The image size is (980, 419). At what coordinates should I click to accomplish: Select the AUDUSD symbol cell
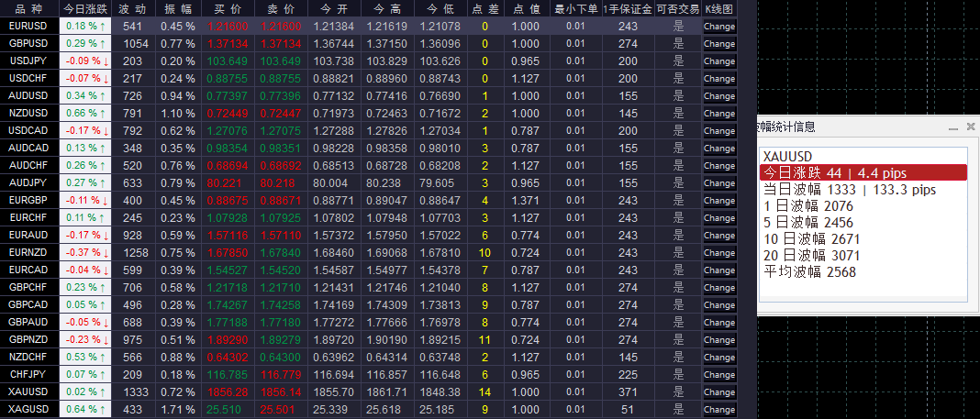click(29, 96)
